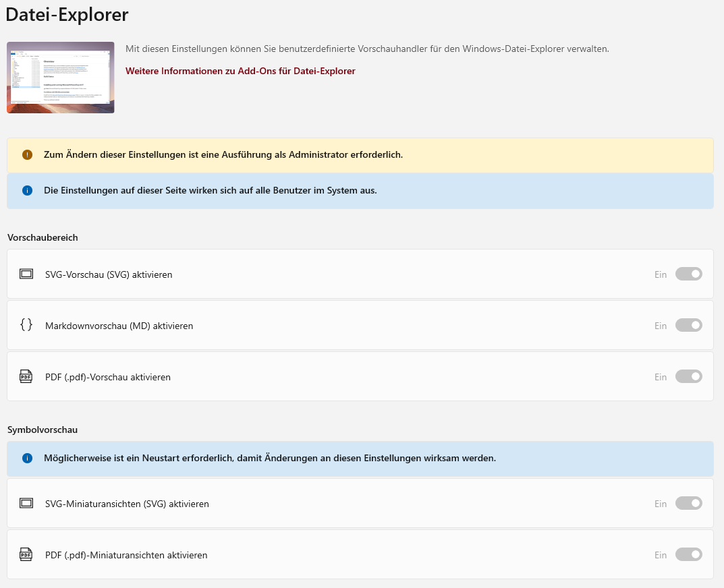
Task: Click the orange warning icon in the administrator notice
Action: (x=27, y=154)
